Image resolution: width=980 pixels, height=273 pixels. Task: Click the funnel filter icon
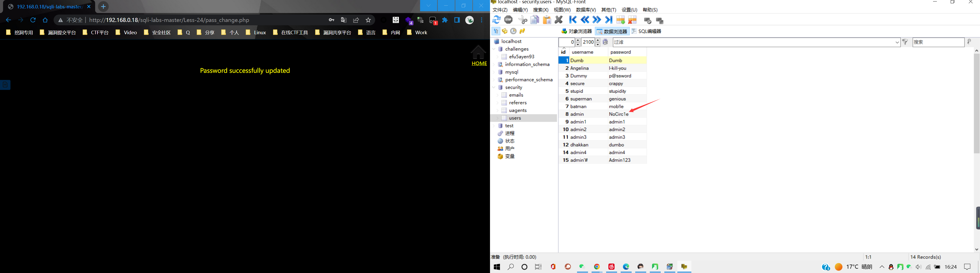(905, 42)
